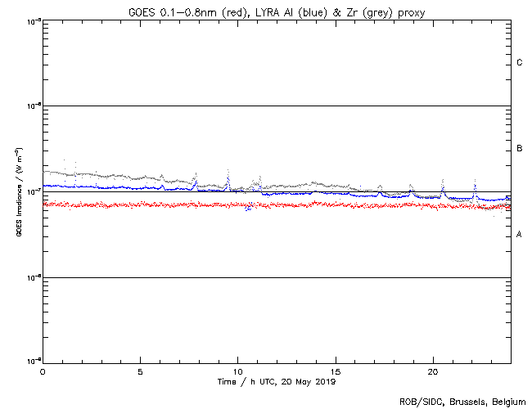Click the x-axis tick label 10

click(237, 371)
